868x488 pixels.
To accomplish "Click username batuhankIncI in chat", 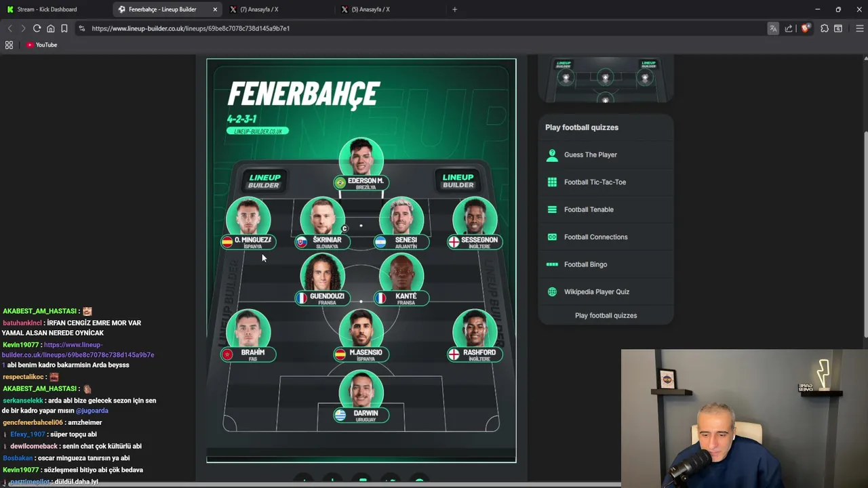I will (22, 323).
